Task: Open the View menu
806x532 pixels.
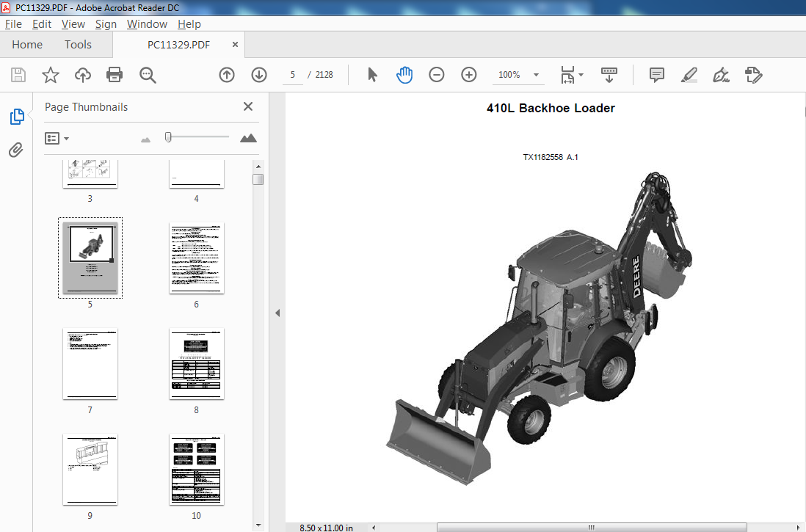Action: (73, 24)
